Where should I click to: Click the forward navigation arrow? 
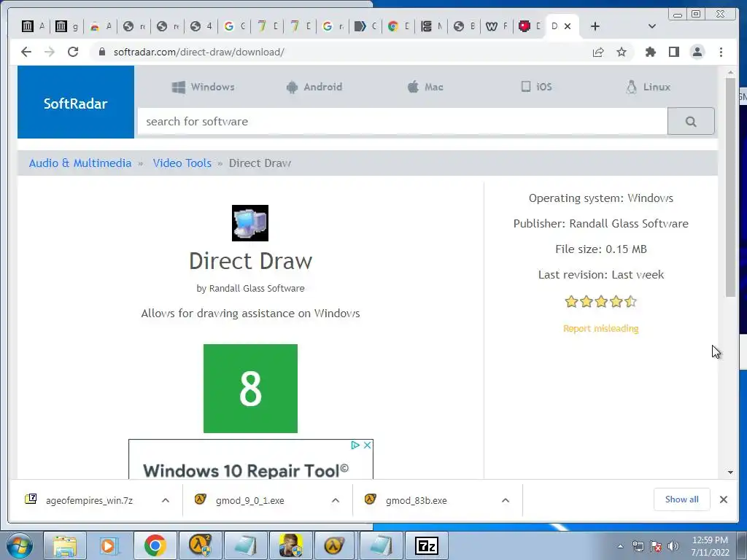(50, 52)
